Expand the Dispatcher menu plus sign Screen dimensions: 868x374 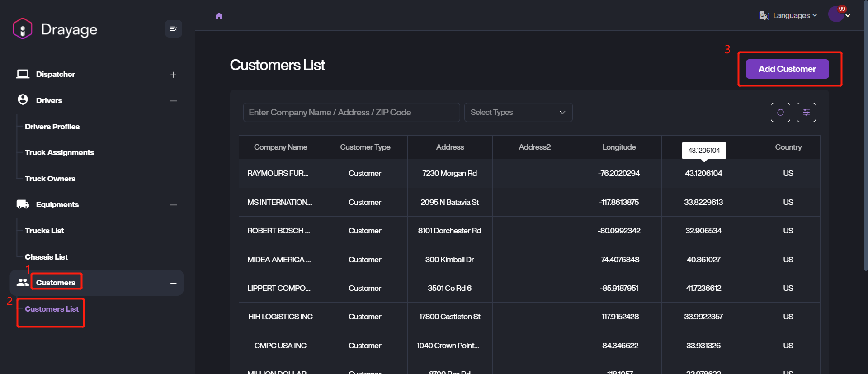coord(173,75)
